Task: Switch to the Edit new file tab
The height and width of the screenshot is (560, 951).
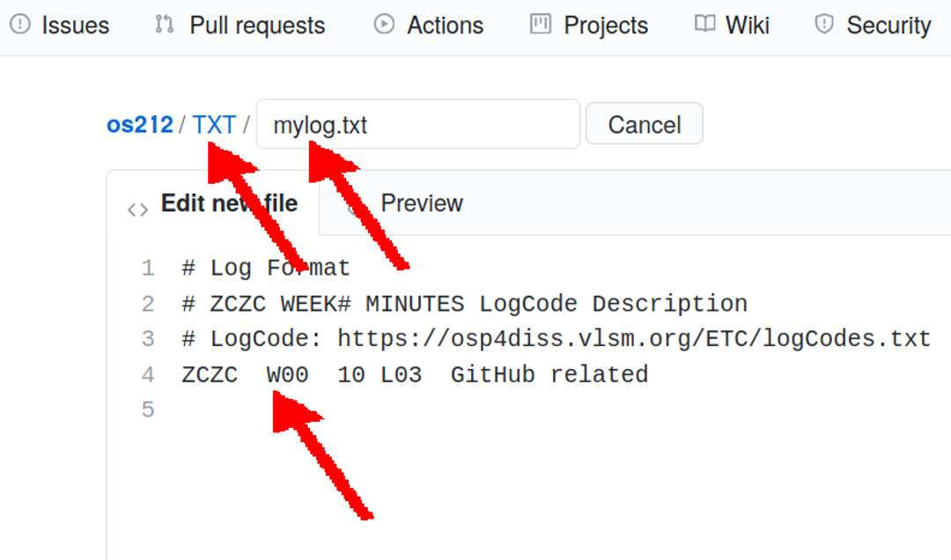Action: point(227,203)
